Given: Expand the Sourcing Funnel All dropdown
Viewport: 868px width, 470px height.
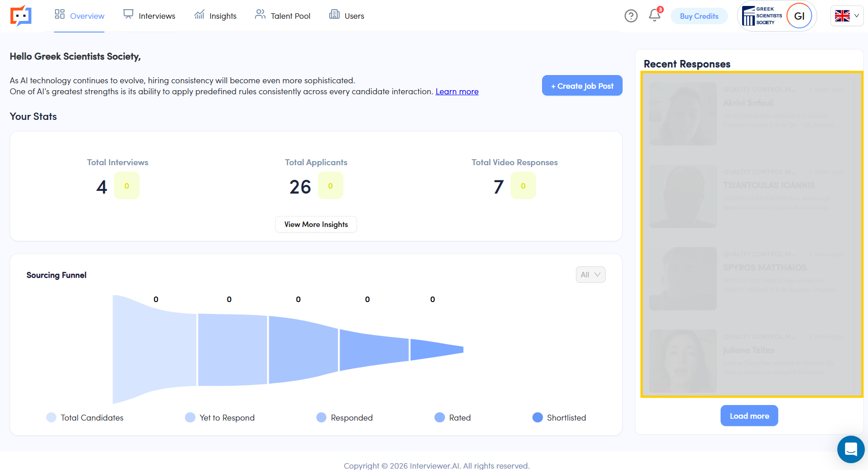Looking at the screenshot, I should tap(591, 275).
